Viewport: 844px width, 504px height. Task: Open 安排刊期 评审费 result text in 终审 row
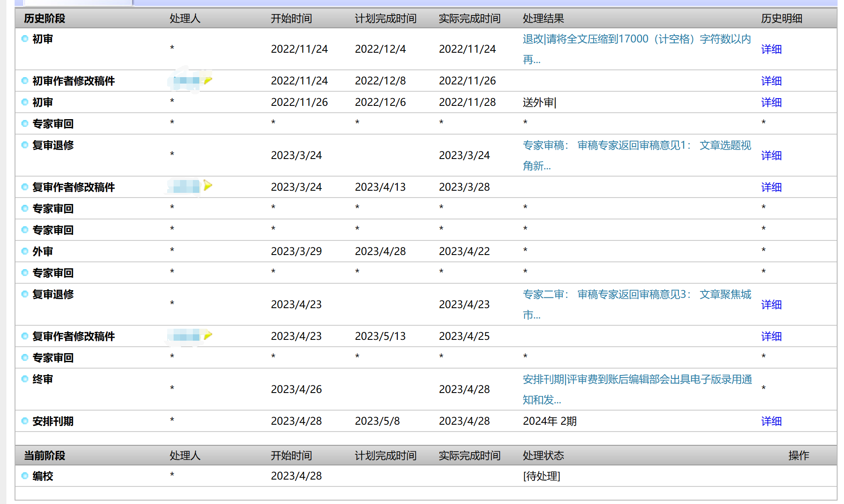click(x=637, y=380)
